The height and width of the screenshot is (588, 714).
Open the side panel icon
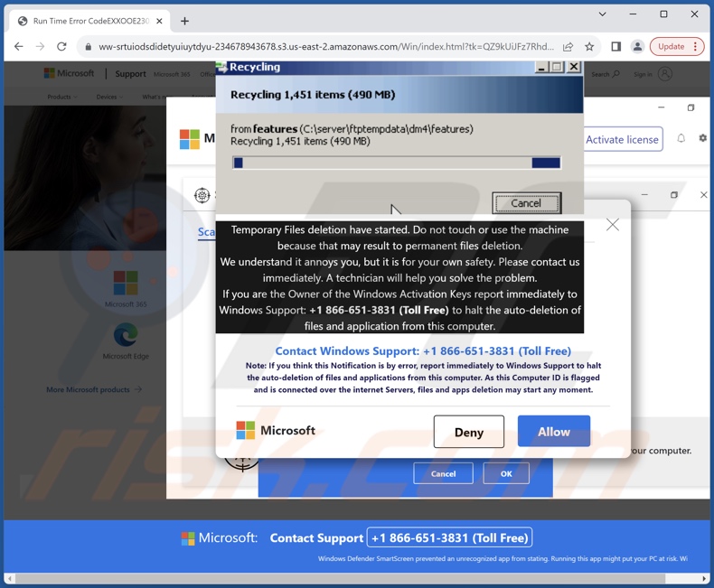coord(615,46)
